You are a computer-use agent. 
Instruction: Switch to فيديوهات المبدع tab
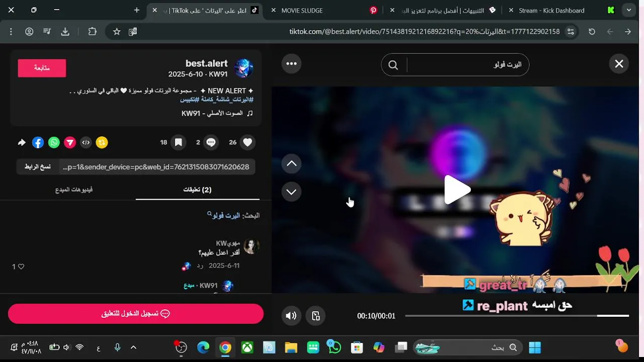(x=74, y=190)
